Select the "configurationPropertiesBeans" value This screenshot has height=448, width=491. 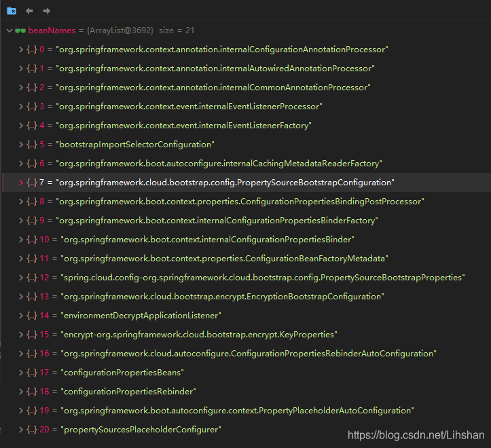[122, 373]
